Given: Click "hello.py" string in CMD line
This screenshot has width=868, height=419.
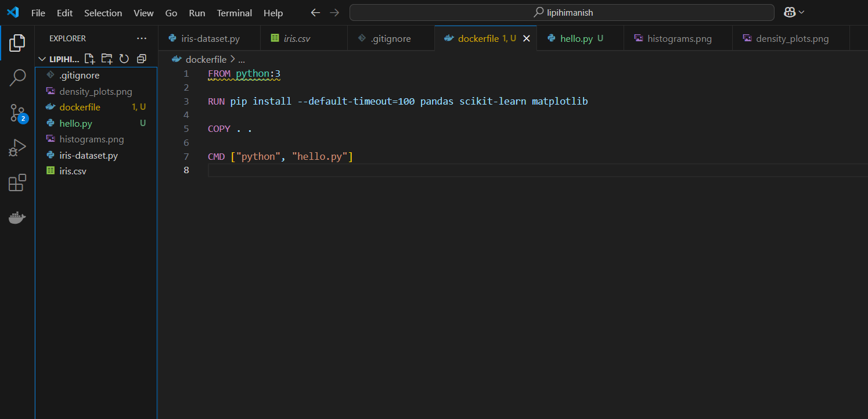Looking at the screenshot, I should pos(320,156).
